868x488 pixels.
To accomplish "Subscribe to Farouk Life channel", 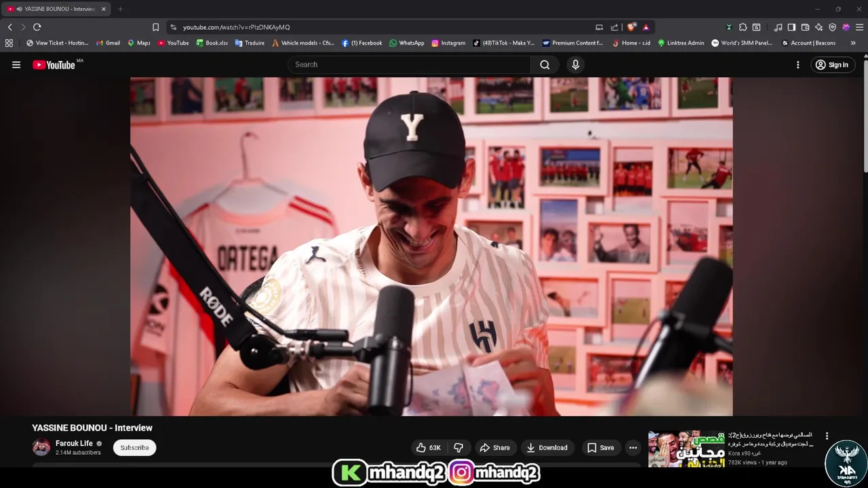I will tap(134, 447).
